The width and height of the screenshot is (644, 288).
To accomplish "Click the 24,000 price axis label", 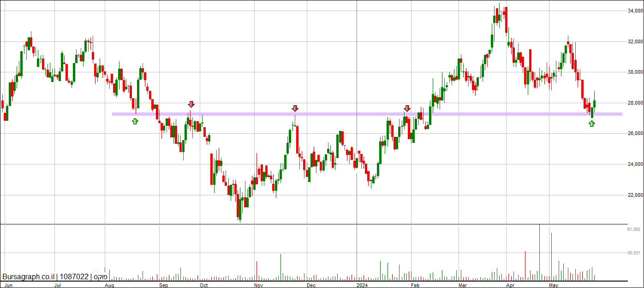I will 635,165.
